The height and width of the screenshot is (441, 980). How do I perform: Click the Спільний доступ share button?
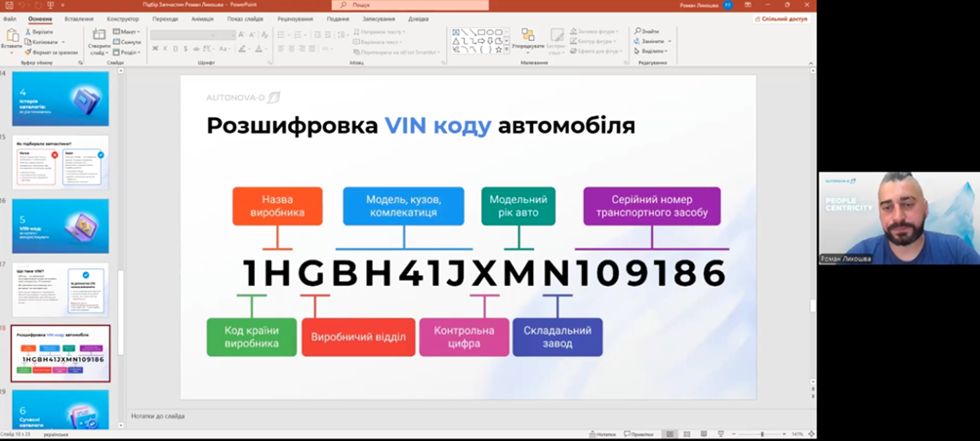781,19
